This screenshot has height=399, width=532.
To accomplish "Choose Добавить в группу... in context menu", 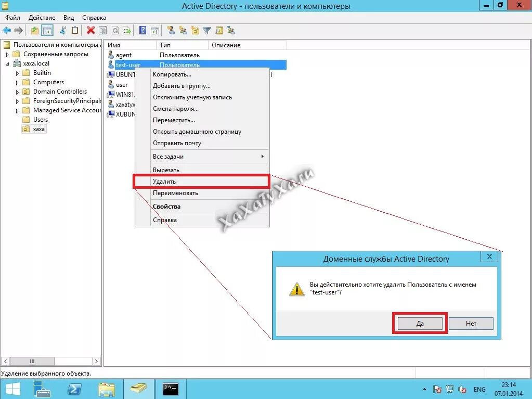I will click(x=202, y=86).
